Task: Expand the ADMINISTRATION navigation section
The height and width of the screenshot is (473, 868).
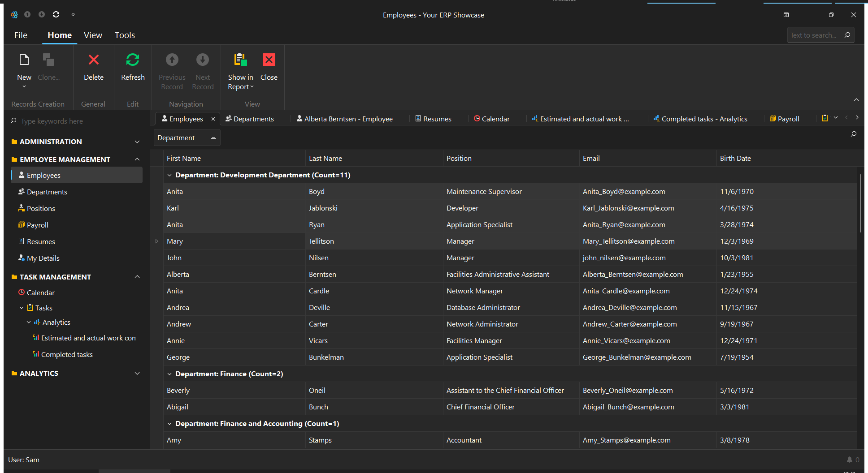Action: [x=137, y=142]
